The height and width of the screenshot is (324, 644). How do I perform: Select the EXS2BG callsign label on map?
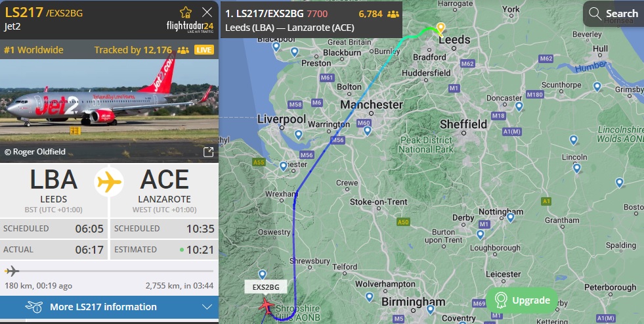click(266, 287)
